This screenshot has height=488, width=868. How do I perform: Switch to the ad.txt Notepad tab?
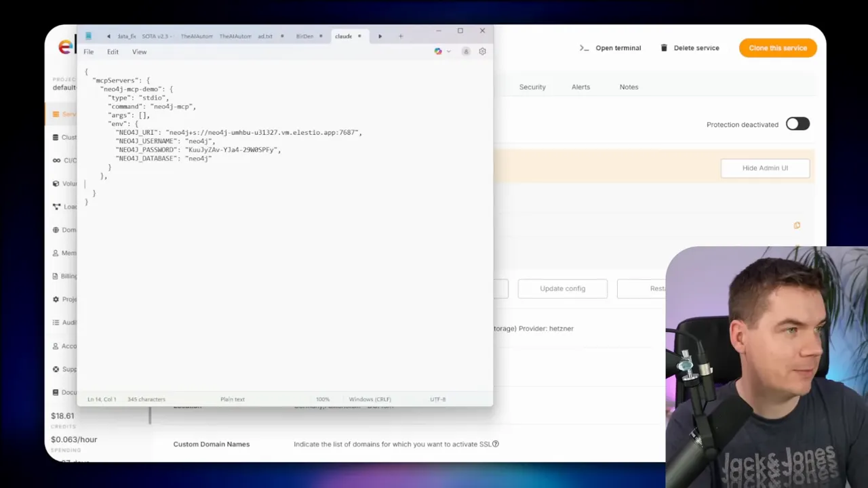point(265,36)
